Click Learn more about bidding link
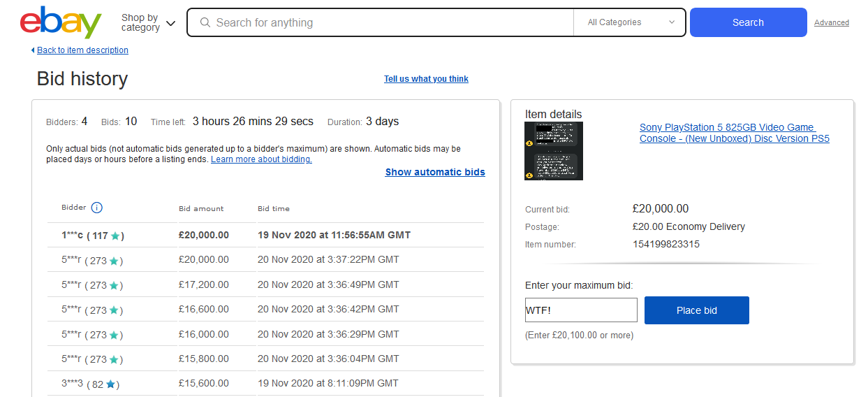868x397 pixels. [x=261, y=159]
